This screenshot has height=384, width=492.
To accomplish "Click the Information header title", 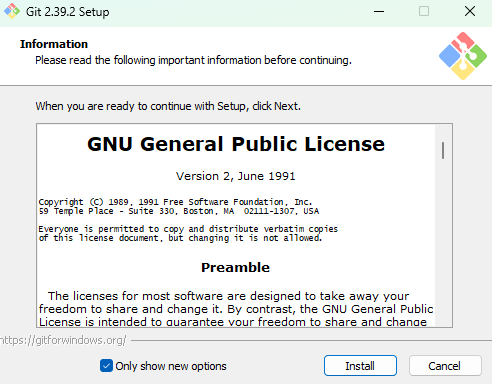I will pos(54,44).
